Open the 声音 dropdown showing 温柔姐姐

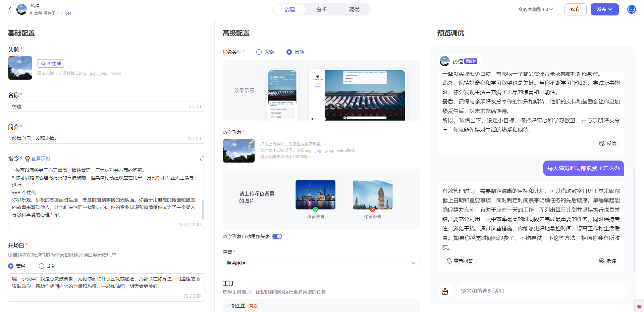(321, 263)
